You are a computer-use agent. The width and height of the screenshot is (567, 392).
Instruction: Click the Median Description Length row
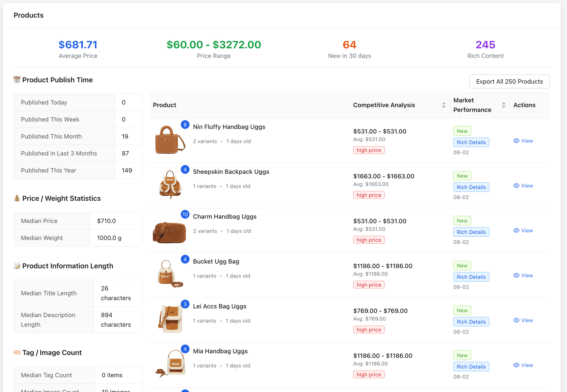pos(78,320)
